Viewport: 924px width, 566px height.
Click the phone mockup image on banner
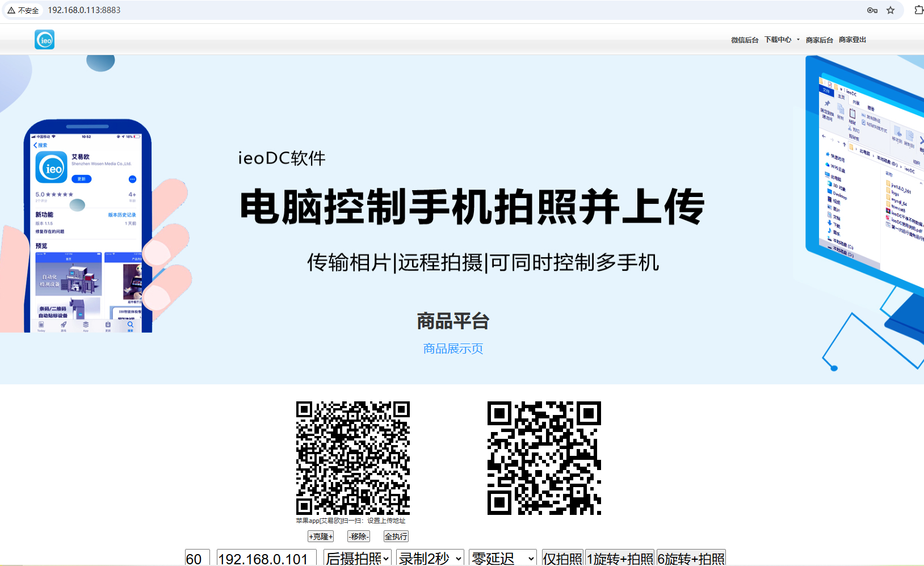(x=88, y=226)
